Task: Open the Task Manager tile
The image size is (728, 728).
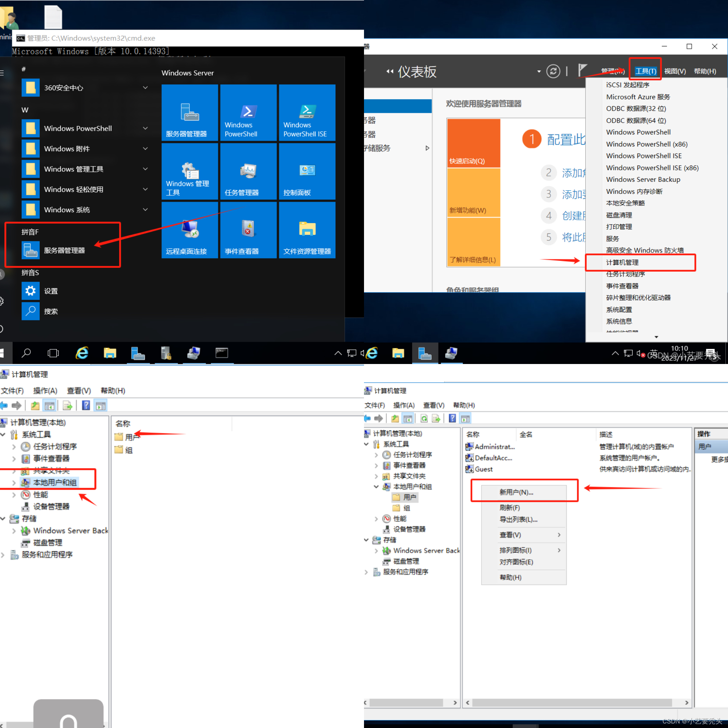Action: [248, 171]
